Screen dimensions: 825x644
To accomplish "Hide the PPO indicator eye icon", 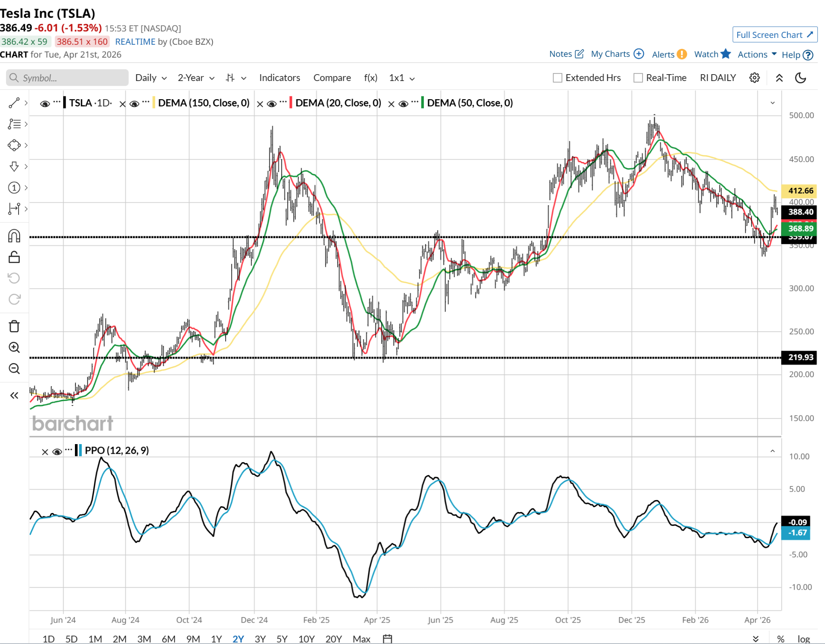I will coord(57,452).
